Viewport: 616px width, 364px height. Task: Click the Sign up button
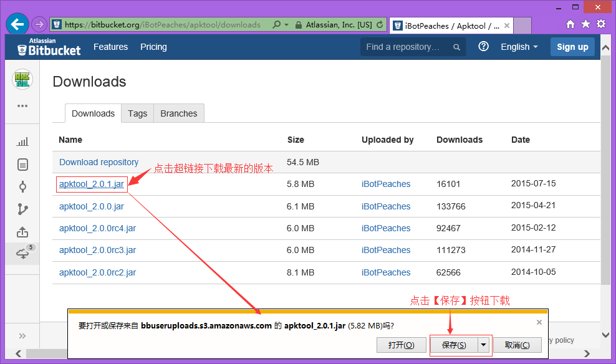[x=572, y=47]
